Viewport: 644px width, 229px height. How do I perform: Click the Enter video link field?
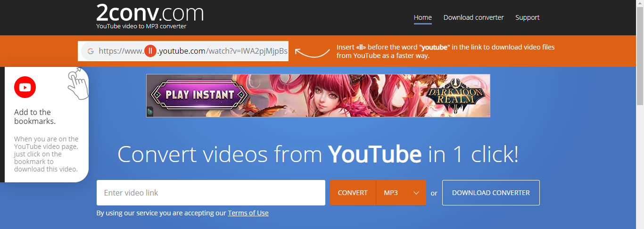tap(211, 193)
